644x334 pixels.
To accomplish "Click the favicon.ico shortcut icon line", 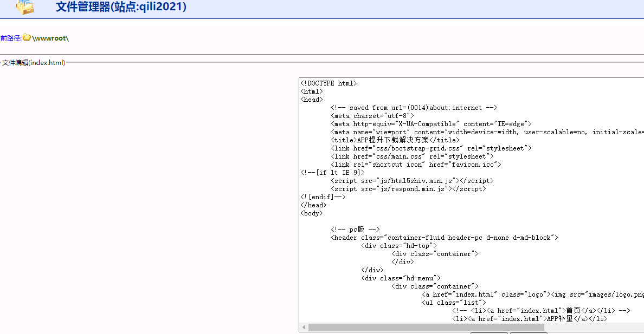I will 416,165.
